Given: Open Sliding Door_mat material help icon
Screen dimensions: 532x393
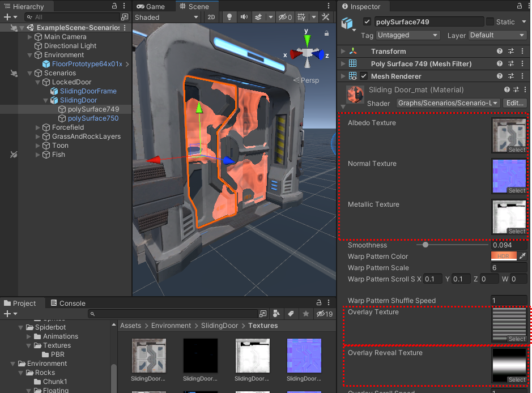Looking at the screenshot, I should (507, 89).
